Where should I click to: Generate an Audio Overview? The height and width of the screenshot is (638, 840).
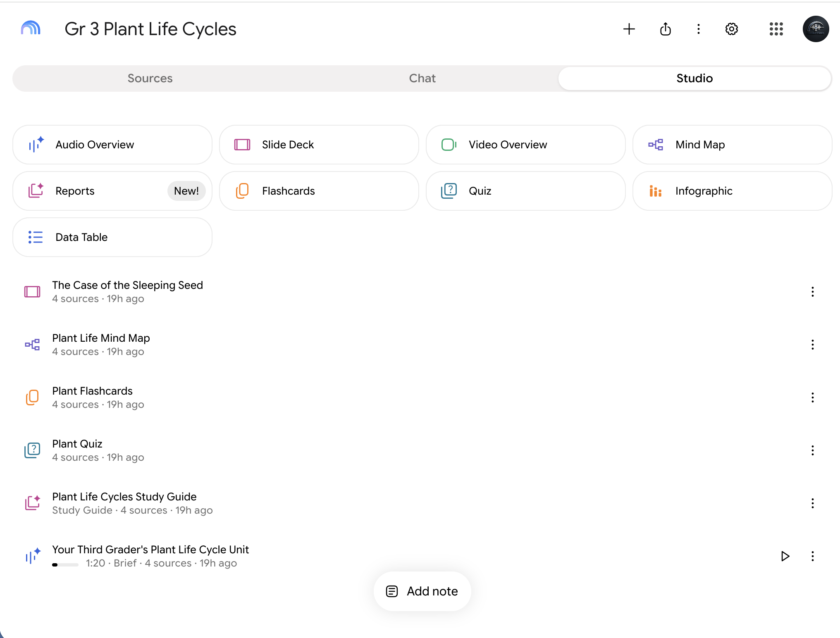112,145
